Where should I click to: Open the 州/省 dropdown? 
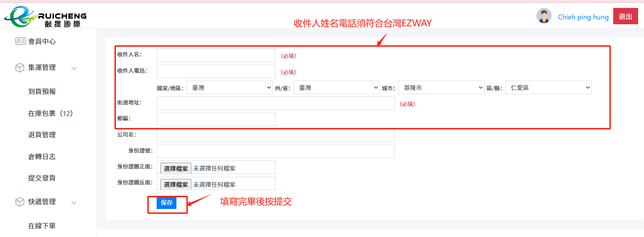(x=337, y=88)
